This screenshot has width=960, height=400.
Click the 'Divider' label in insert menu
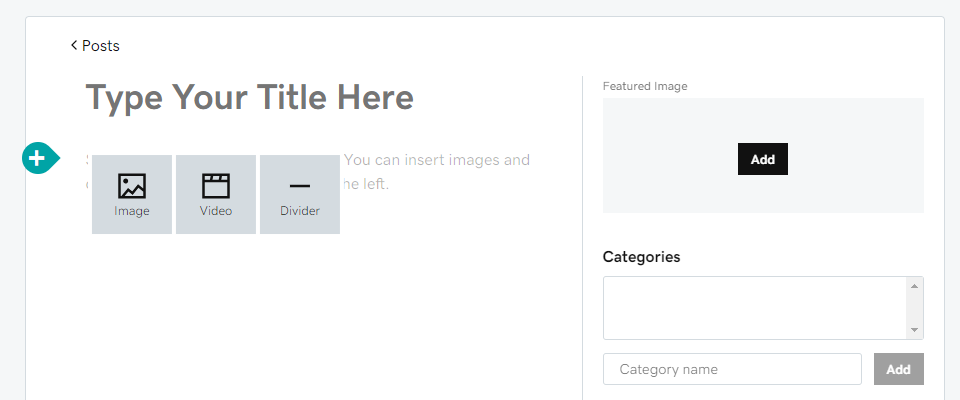click(x=300, y=211)
